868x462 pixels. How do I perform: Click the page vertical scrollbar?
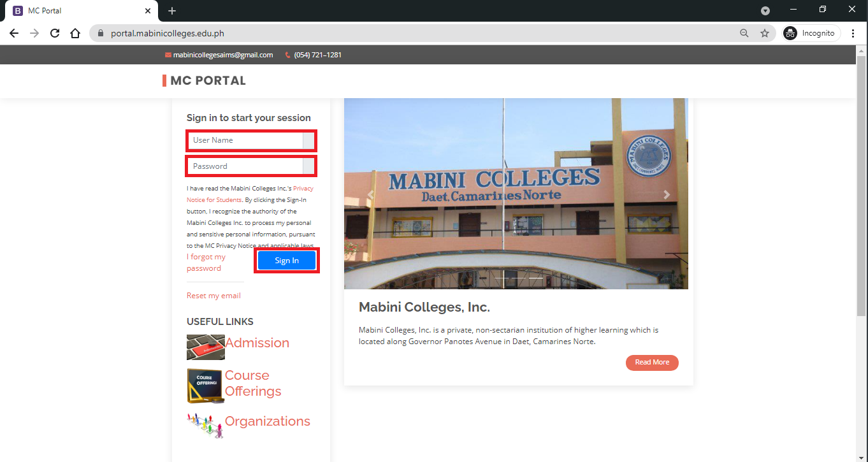862,191
